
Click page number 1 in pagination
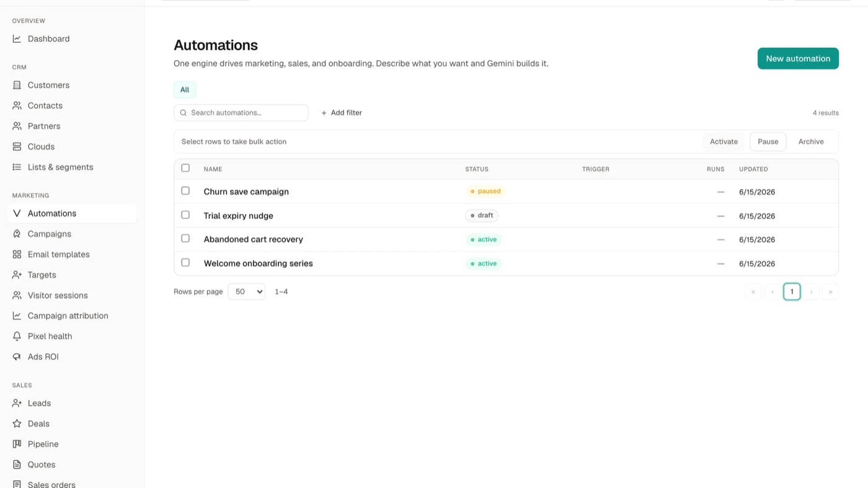792,291
